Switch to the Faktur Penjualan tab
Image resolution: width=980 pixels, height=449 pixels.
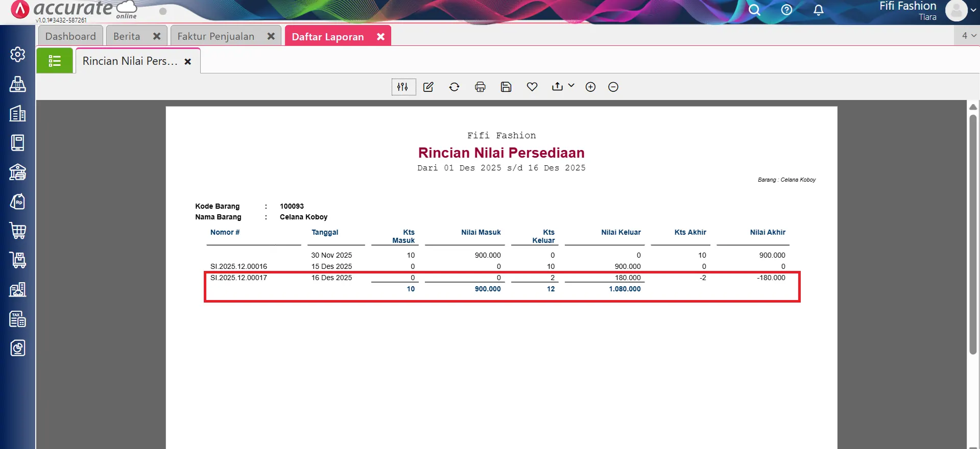[216, 36]
